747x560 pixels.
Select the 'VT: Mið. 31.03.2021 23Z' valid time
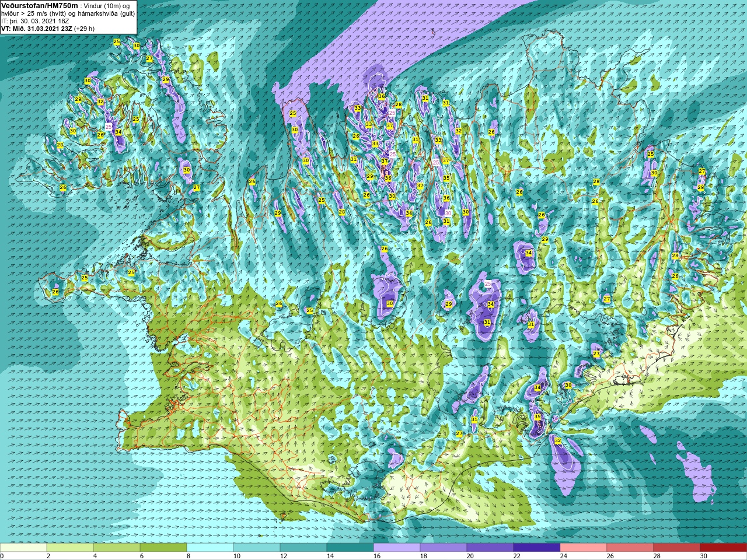coord(37,28)
